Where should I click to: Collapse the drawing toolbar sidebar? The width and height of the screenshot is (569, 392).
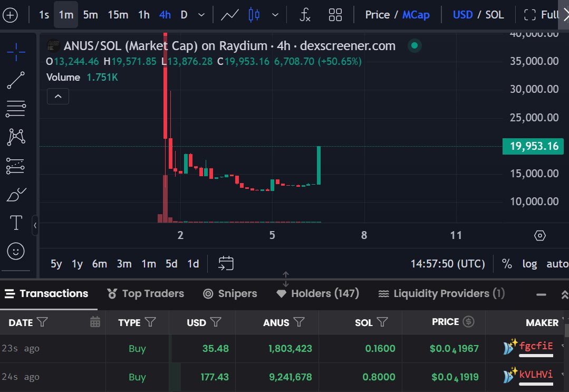[35, 225]
